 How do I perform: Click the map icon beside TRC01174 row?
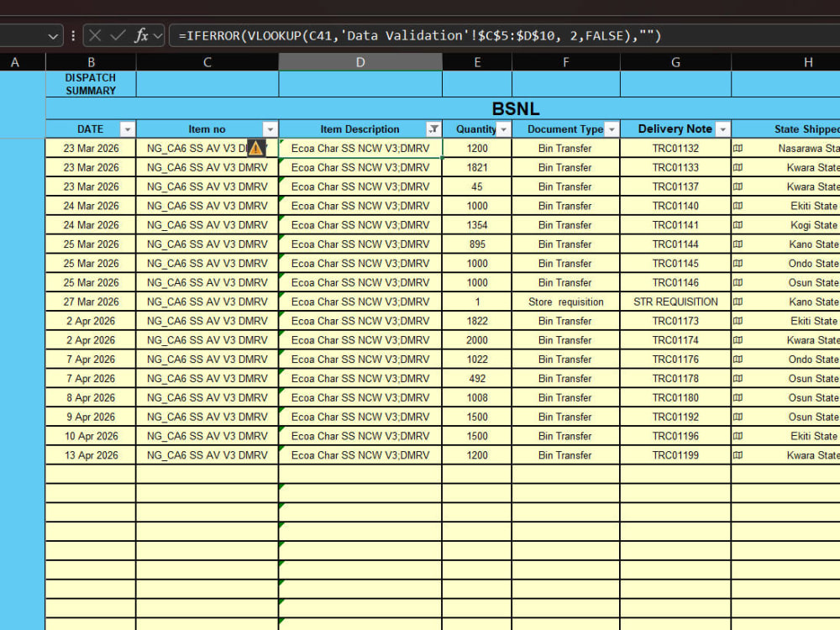pyautogui.click(x=738, y=340)
